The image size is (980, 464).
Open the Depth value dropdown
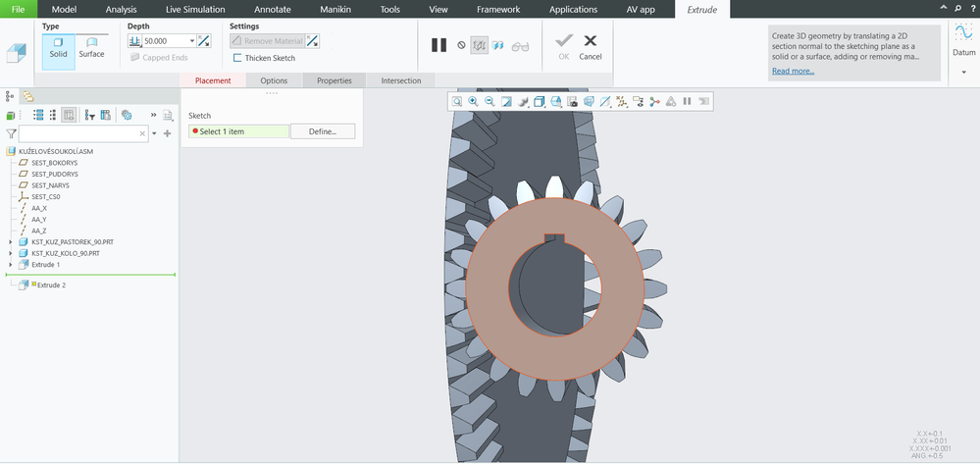click(192, 41)
